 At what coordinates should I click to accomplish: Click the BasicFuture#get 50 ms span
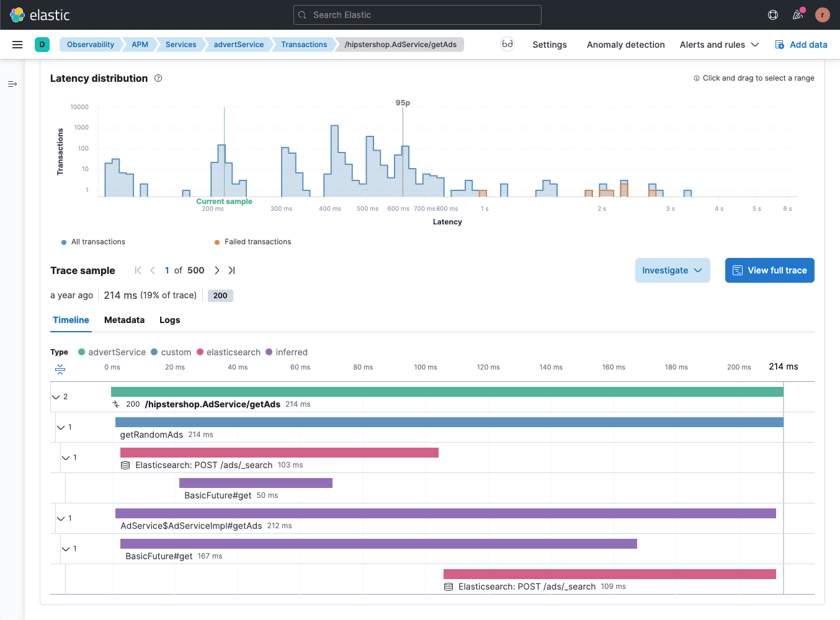[x=256, y=483]
